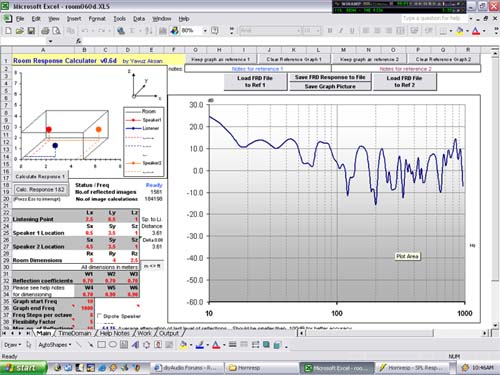
Task: Open the Draw menu dropdown
Action: (x=13, y=345)
